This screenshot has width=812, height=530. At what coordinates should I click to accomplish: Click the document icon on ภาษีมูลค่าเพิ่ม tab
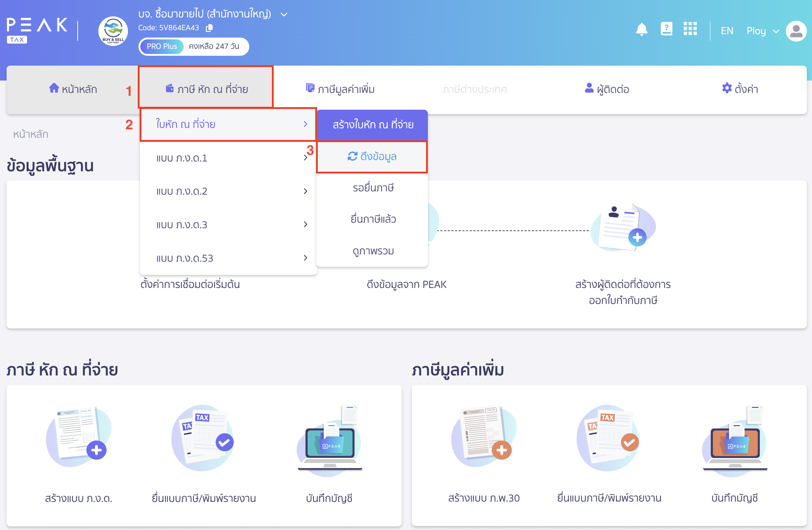coord(310,88)
